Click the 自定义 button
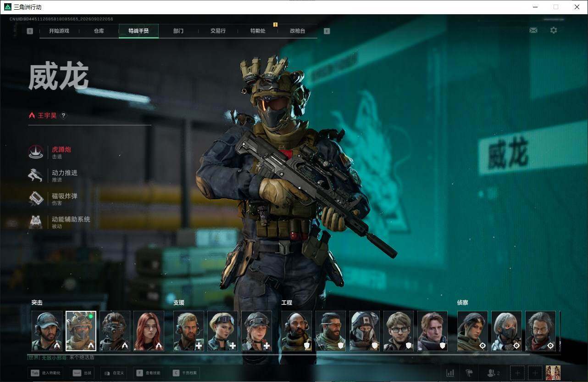The image size is (588, 382). (x=115, y=373)
